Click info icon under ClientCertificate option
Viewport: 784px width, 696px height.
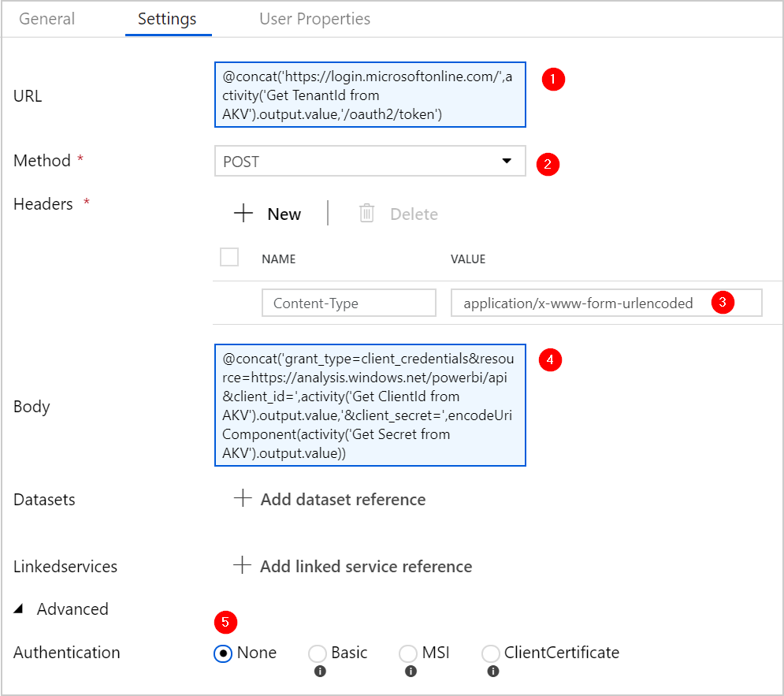(x=493, y=672)
